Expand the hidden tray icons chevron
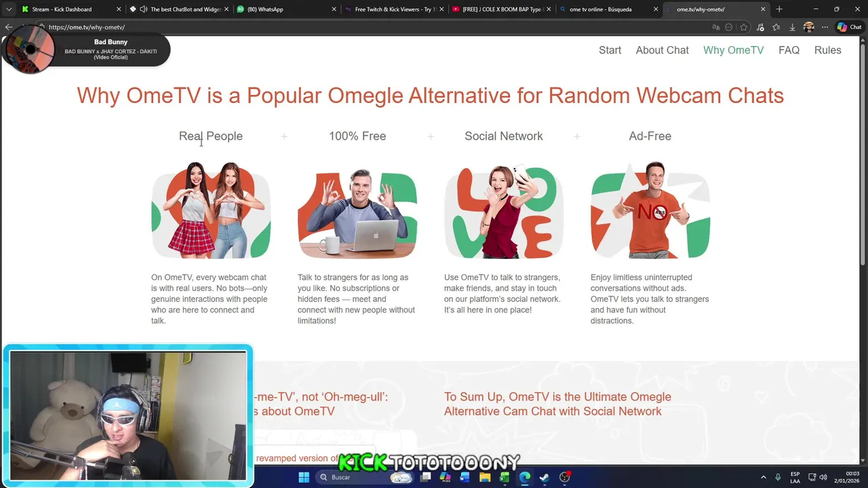The width and height of the screenshot is (868, 488). pos(763,477)
